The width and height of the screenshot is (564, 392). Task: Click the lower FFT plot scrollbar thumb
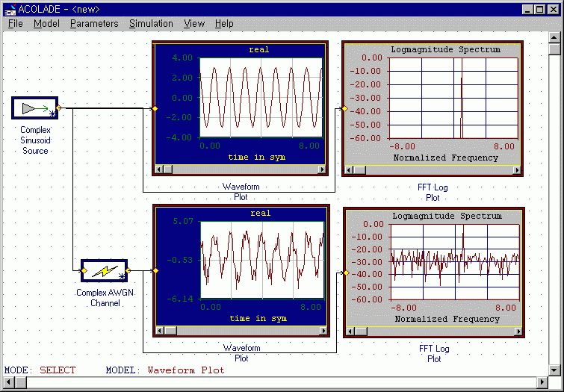click(x=361, y=332)
